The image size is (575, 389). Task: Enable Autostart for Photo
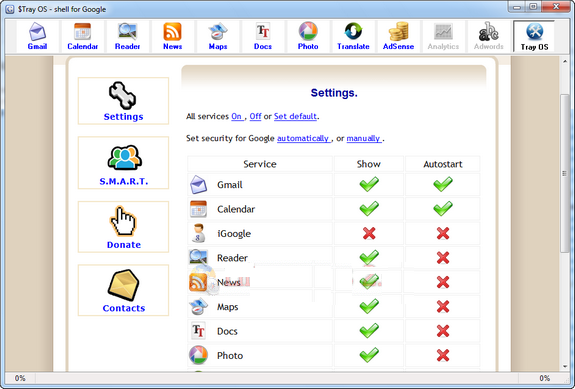443,355
